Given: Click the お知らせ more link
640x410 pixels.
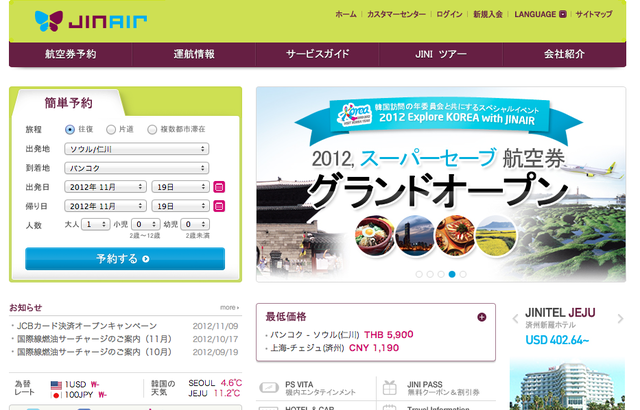Looking at the screenshot, I should pyautogui.click(x=229, y=308).
